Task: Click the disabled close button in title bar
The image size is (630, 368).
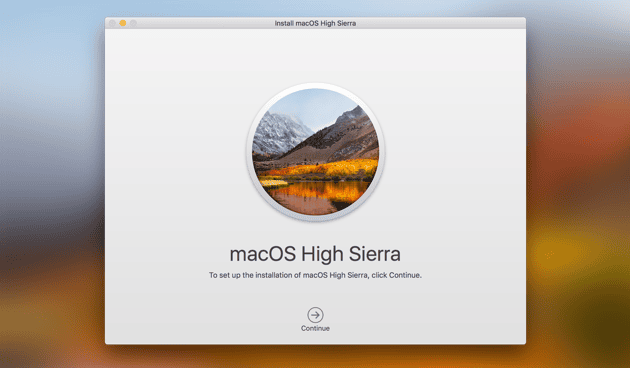Action: [x=112, y=23]
